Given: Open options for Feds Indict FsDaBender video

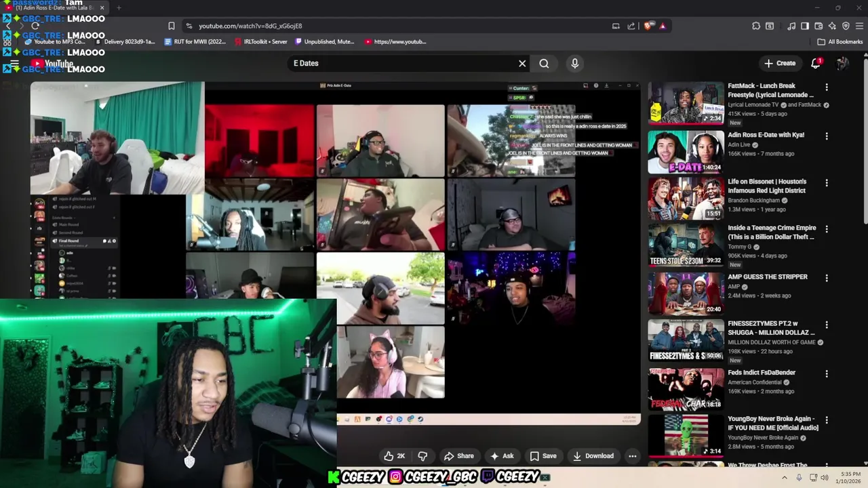Looking at the screenshot, I should pyautogui.click(x=826, y=373).
